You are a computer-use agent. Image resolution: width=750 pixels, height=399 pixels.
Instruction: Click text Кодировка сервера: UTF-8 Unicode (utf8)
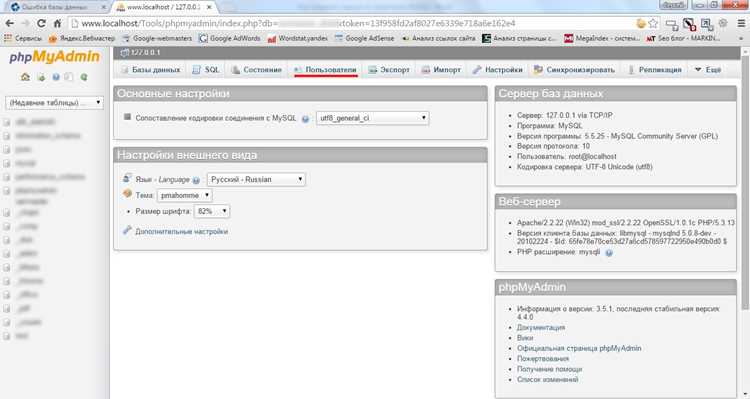(585, 167)
